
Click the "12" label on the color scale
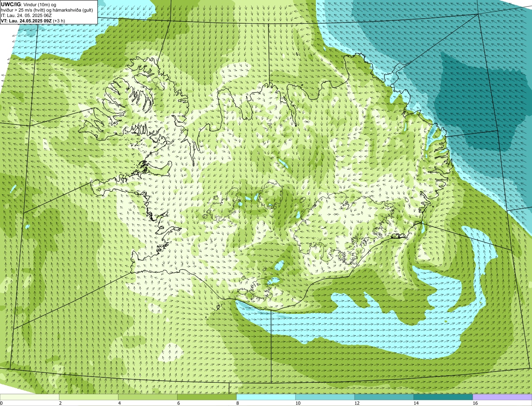tap(357, 403)
